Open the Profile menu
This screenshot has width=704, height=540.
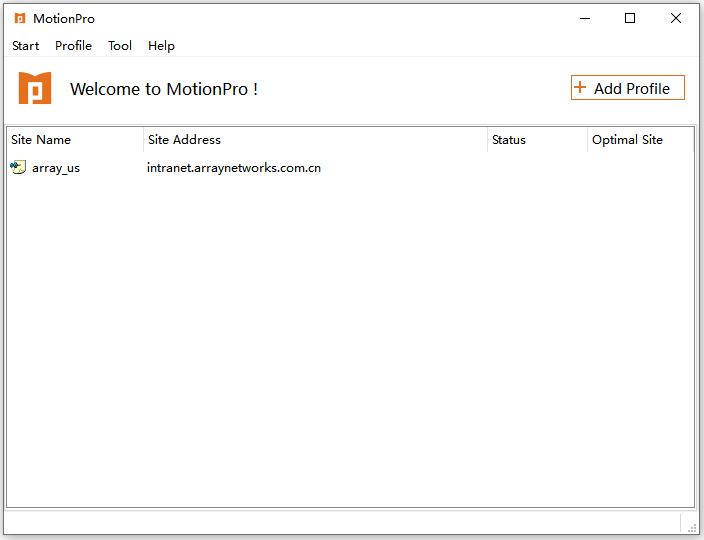tap(73, 46)
